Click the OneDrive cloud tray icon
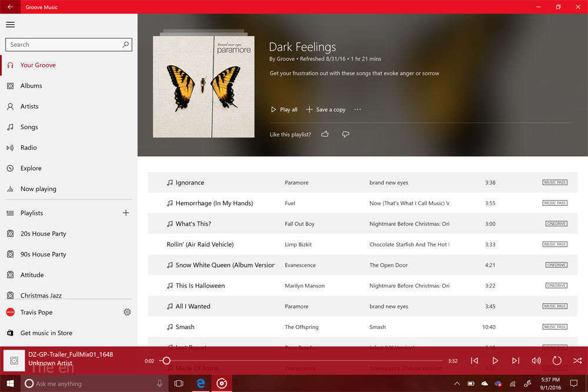This screenshot has width=588, height=392. click(485, 383)
